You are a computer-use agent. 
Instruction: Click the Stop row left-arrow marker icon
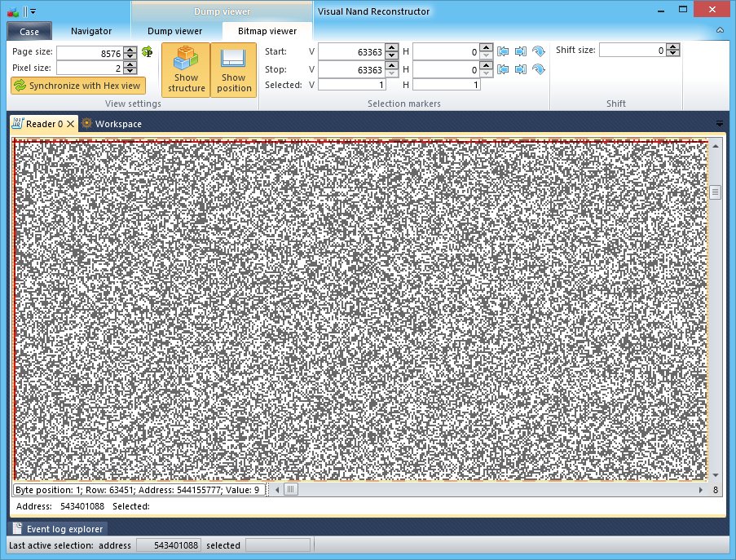503,69
